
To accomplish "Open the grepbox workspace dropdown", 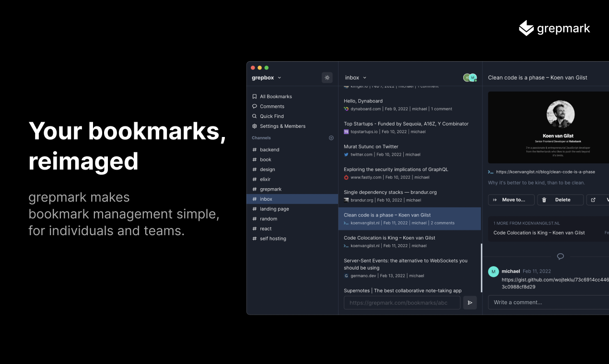I will [x=267, y=78].
